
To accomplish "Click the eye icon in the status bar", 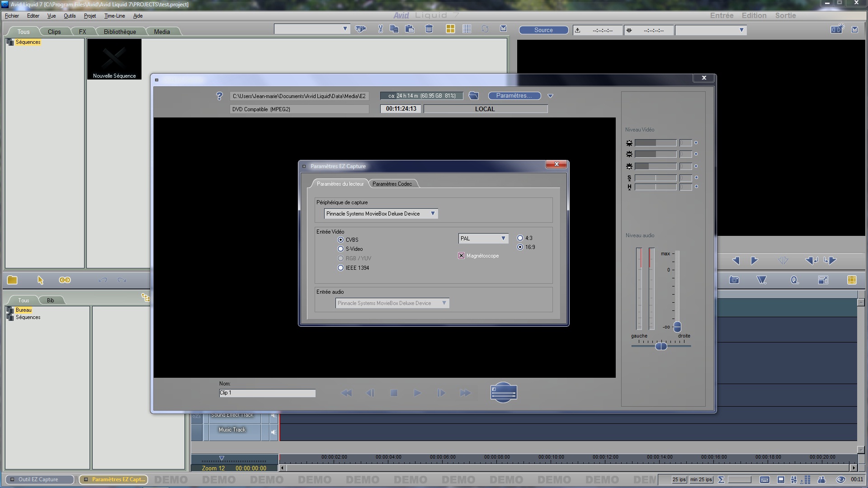I will click(840, 479).
